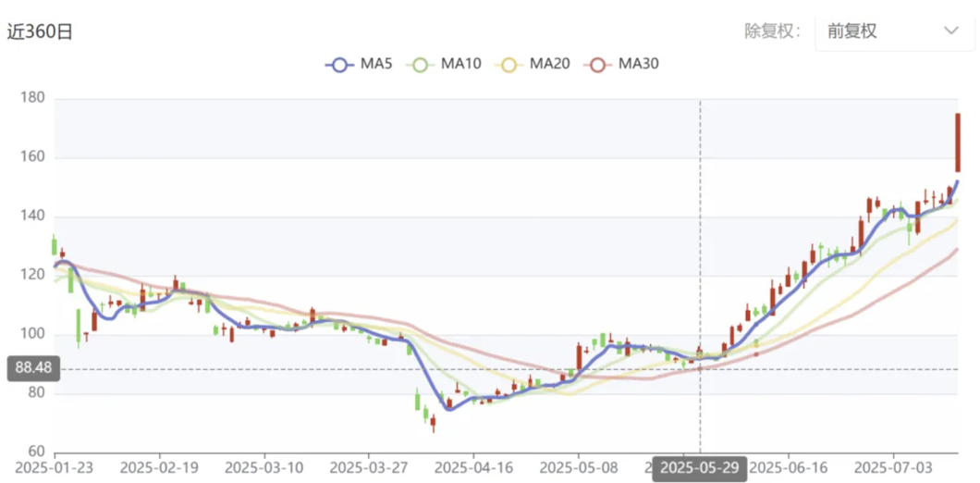
Task: Click the chevron arrow beside 前复权
Action: pos(951,31)
